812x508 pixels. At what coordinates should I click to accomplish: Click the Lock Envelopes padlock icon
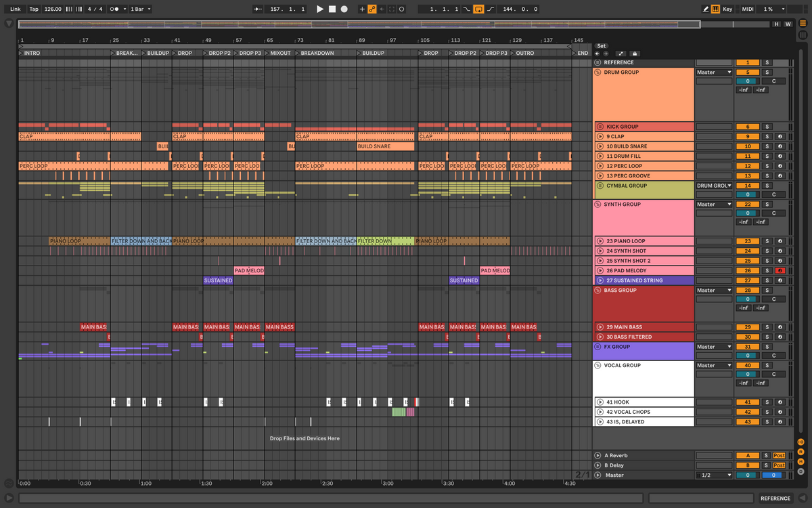[x=634, y=54]
